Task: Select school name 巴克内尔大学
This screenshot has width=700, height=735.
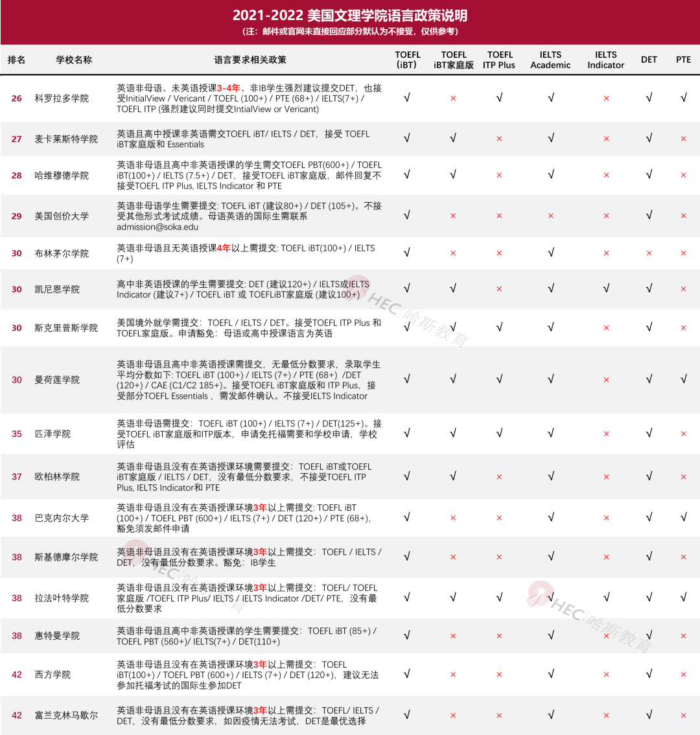Action: pos(62,518)
